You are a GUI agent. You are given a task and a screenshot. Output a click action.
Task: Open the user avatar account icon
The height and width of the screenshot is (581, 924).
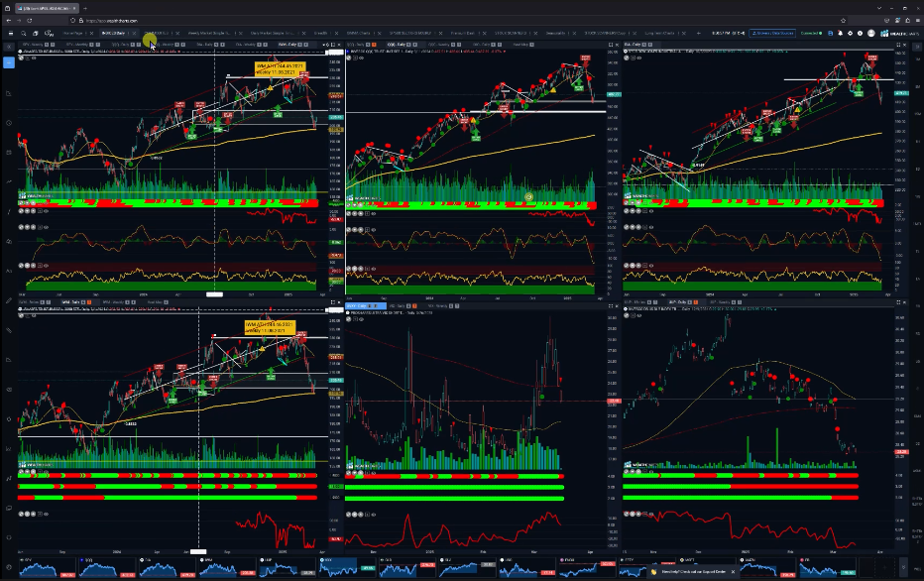pyautogui.click(x=871, y=33)
